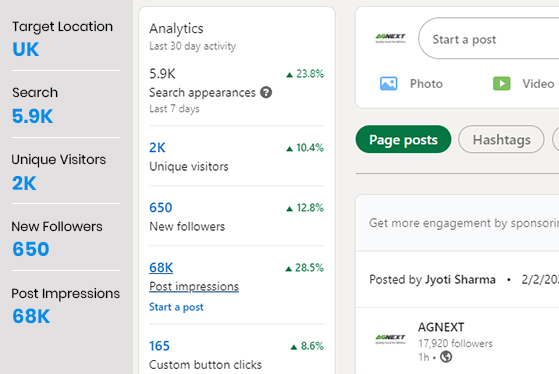Screen dimensions: 559x374
Task: Click Start a post link in Analytics
Action: (176, 307)
